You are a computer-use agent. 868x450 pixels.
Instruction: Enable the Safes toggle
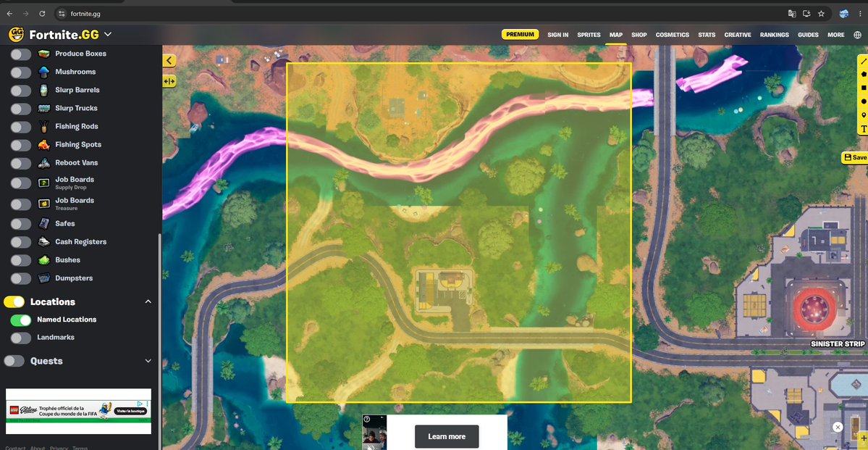point(20,223)
